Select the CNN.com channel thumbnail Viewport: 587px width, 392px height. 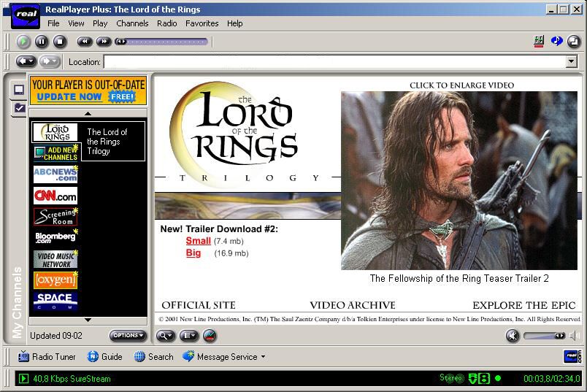click(55, 196)
